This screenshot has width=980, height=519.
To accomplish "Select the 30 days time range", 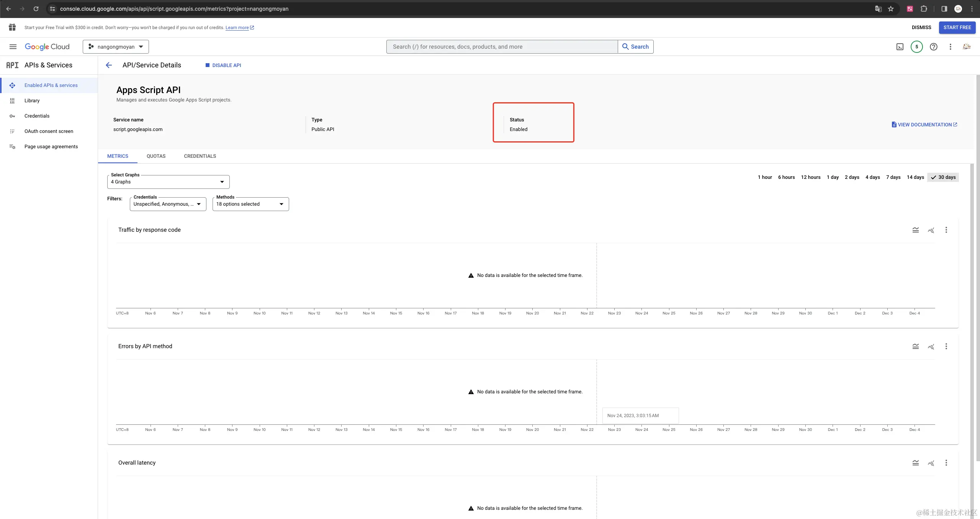I will click(943, 177).
